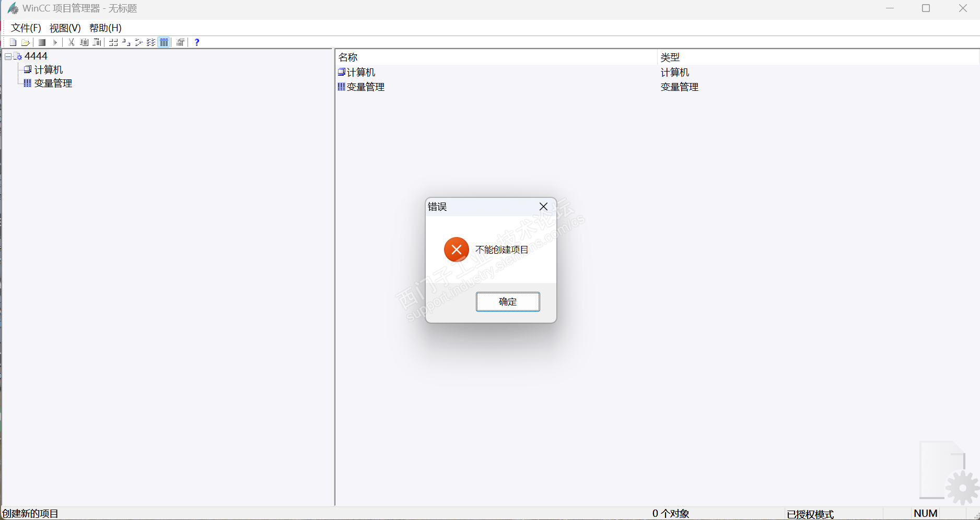Image resolution: width=980 pixels, height=520 pixels.
Task: Click the blue question mark help icon
Action: tap(197, 42)
